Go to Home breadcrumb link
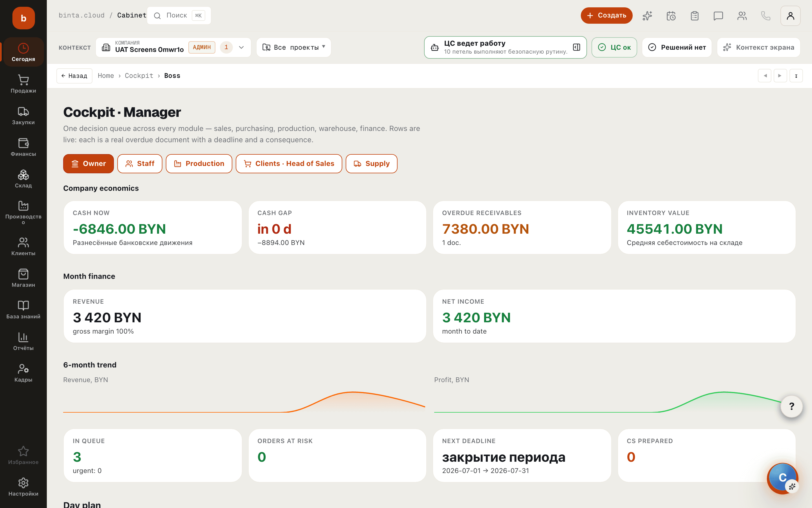This screenshot has width=812, height=508. (106, 76)
